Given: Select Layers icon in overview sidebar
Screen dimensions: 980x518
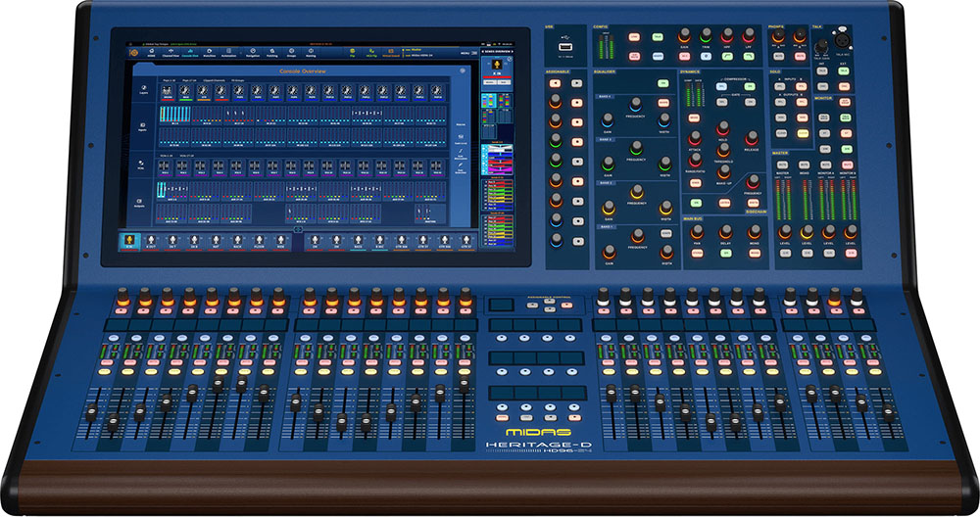Looking at the screenshot, I should [x=144, y=91].
